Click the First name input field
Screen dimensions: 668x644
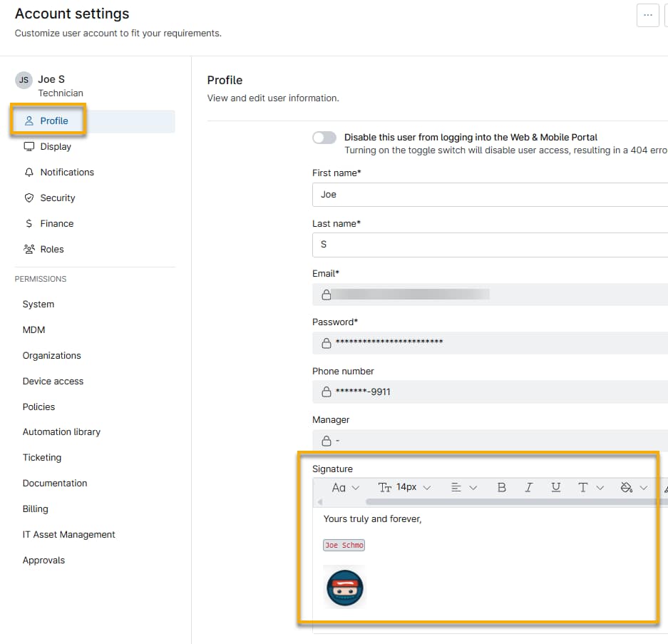click(x=490, y=195)
